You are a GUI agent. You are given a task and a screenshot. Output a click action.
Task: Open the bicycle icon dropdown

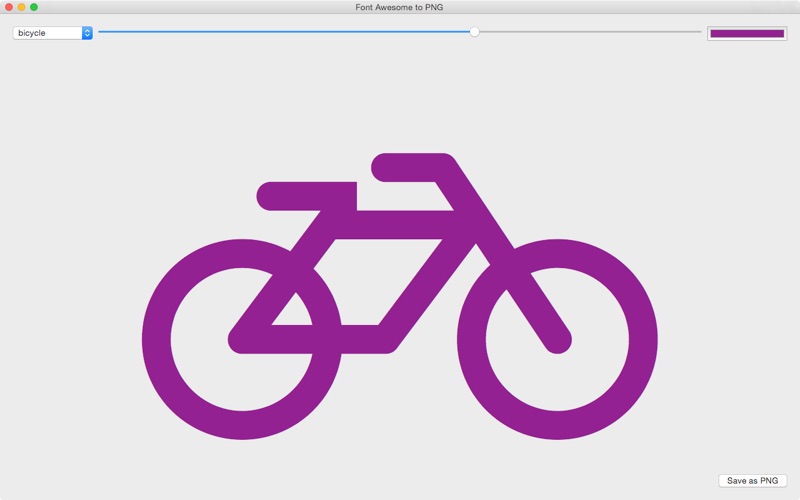click(x=53, y=33)
